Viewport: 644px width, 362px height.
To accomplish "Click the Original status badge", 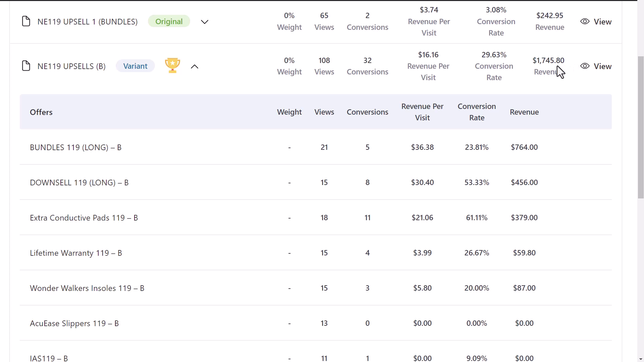I will point(169,21).
